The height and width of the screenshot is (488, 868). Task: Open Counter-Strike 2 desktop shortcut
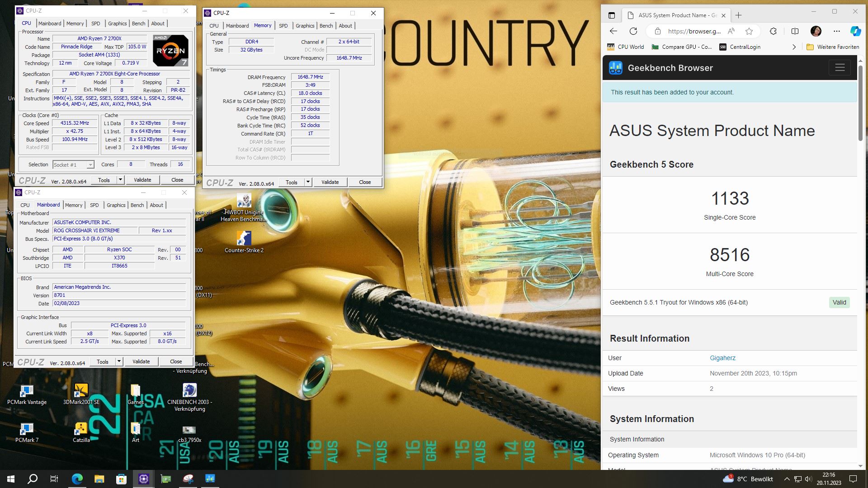(244, 242)
